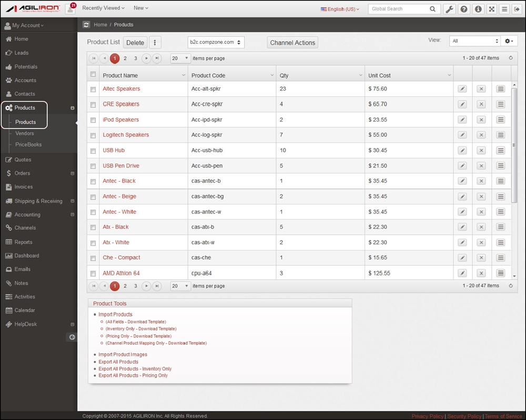Select all rows using the header checkbox
The width and height of the screenshot is (526, 420).
pyautogui.click(x=93, y=74)
